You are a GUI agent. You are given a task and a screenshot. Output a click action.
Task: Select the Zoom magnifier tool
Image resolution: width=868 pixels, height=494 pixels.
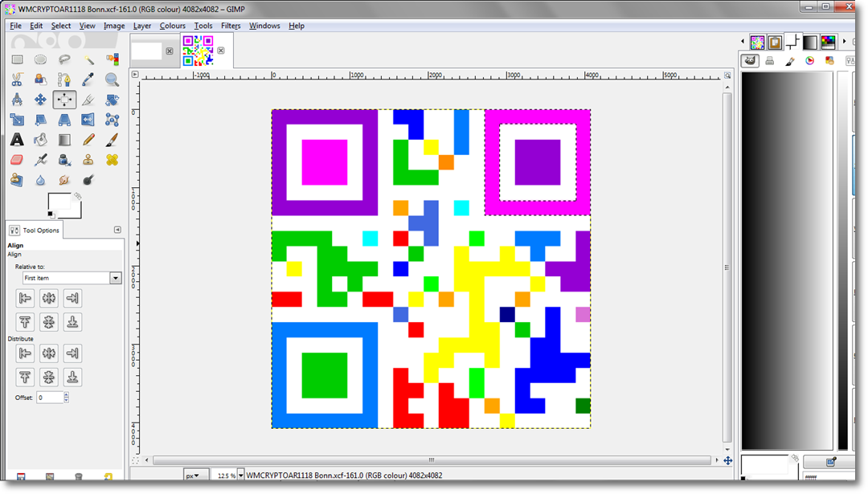pos(112,80)
